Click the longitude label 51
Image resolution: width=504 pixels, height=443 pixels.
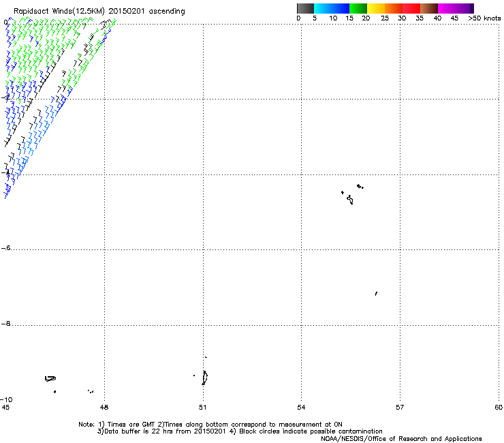[x=202, y=408]
